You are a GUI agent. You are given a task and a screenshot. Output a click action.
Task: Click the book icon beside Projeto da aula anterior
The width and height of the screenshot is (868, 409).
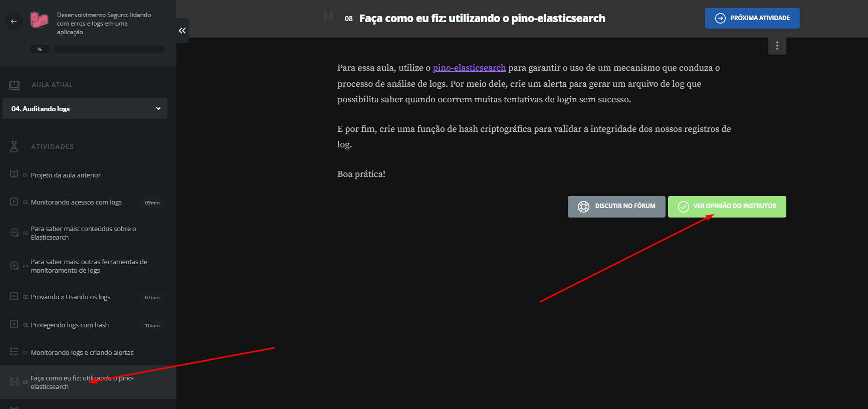[14, 174]
